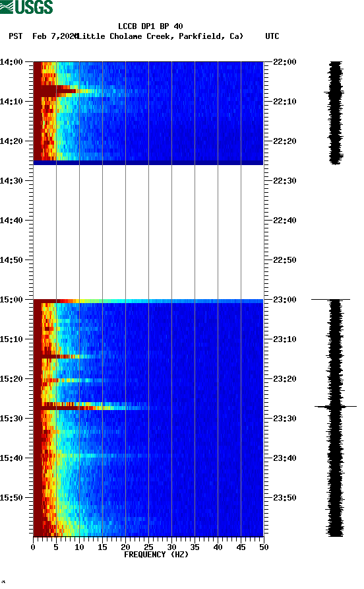This screenshot has height=589, width=364.
Task: Click the 22:40 UTC time label
Action: pyautogui.click(x=285, y=221)
